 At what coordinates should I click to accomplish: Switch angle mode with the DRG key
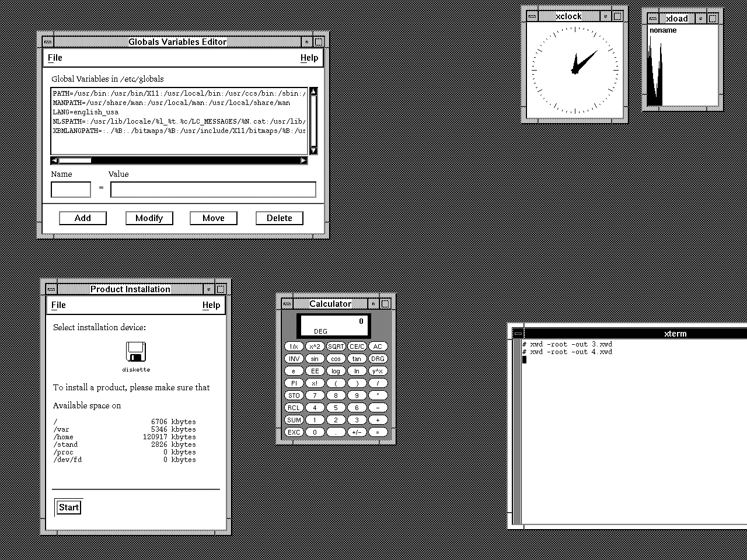(x=378, y=359)
